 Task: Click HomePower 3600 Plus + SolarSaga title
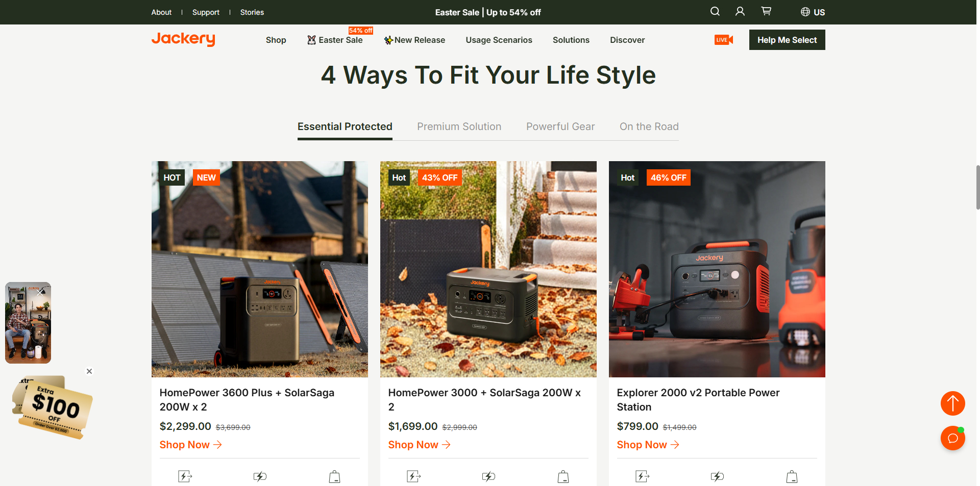point(247,400)
